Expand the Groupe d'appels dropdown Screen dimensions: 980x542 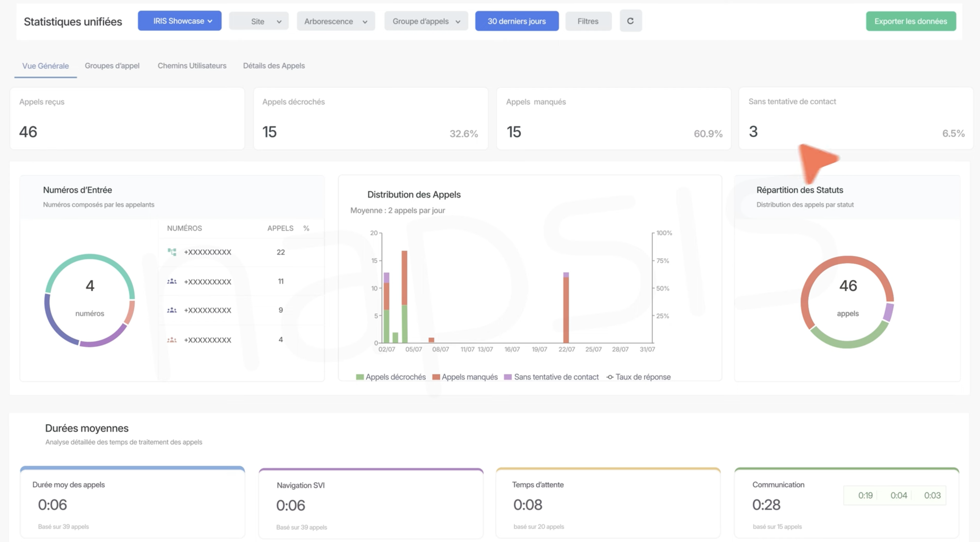tap(426, 21)
